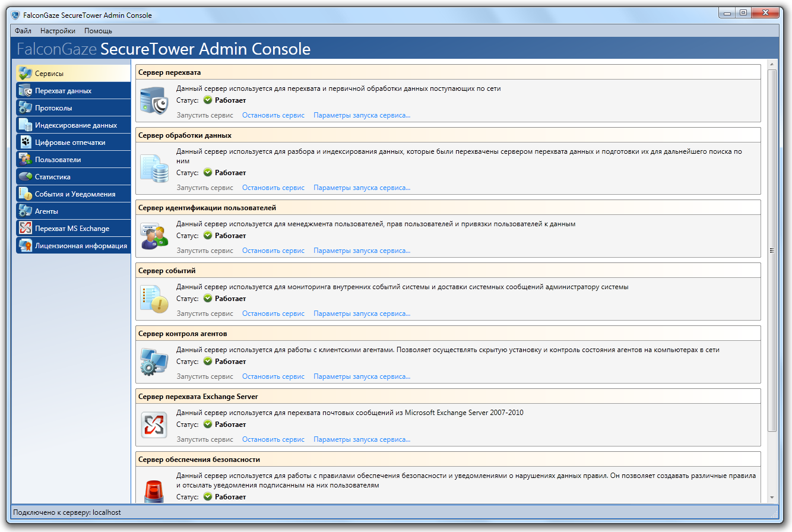Select Протоколы section label
The image size is (792, 532).
tap(53, 108)
